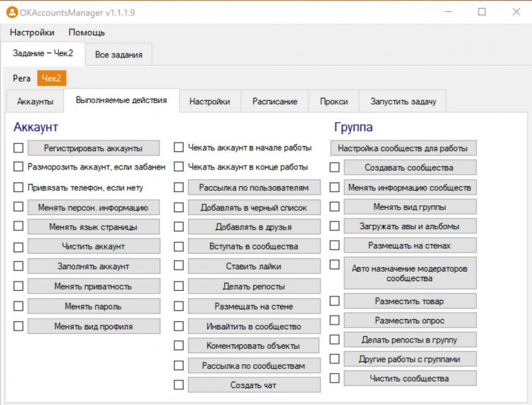
Task: Open the Рассылка по пользователям settings button
Action: coord(254,188)
